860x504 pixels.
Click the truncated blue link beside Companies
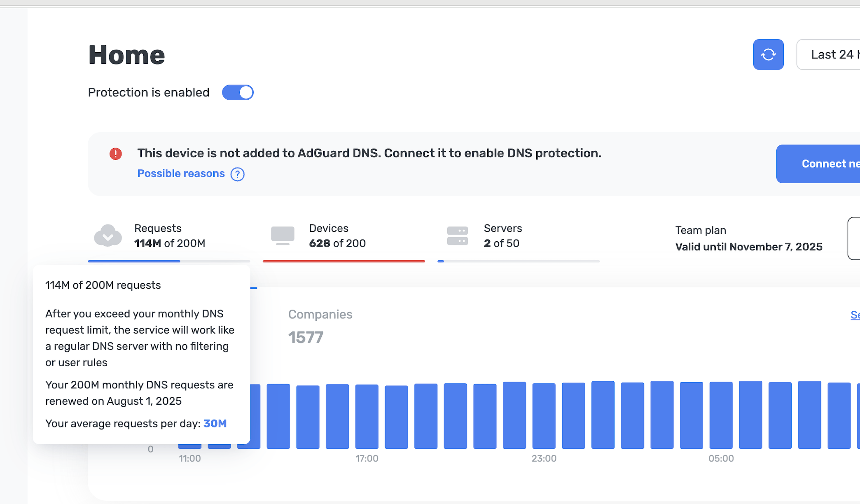[855, 315]
